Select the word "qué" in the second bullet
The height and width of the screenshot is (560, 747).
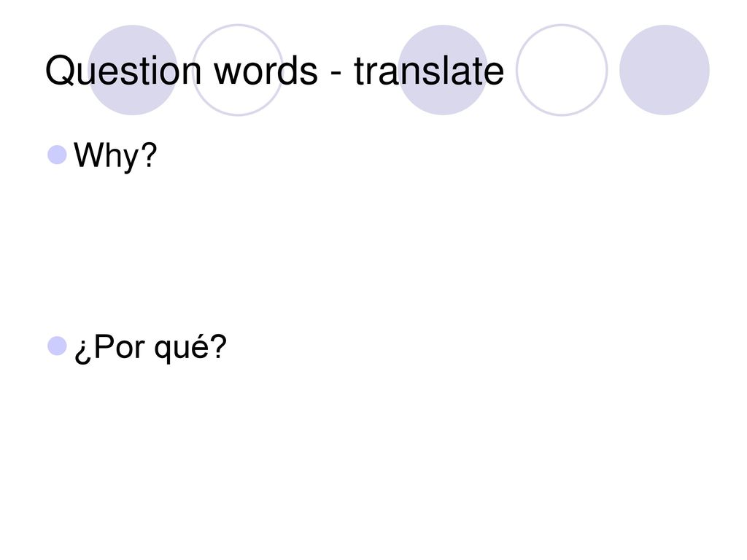pyautogui.click(x=182, y=349)
